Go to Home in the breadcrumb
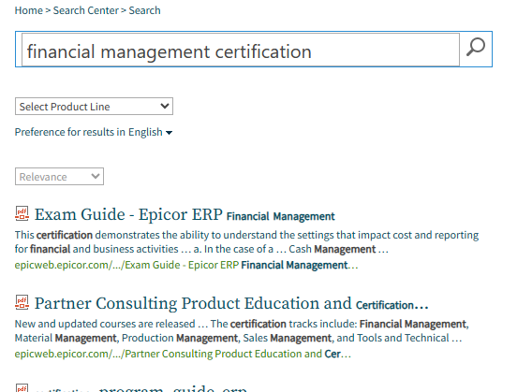The image size is (532, 392). tap(28, 10)
